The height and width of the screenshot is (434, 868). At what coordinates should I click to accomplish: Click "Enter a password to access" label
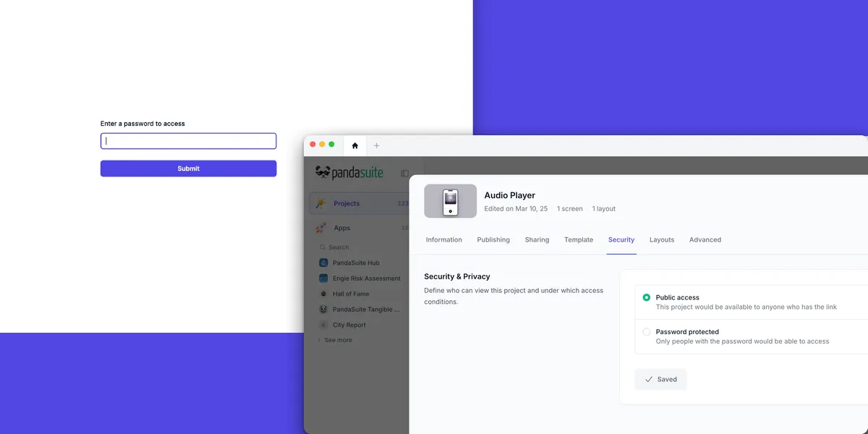point(142,124)
